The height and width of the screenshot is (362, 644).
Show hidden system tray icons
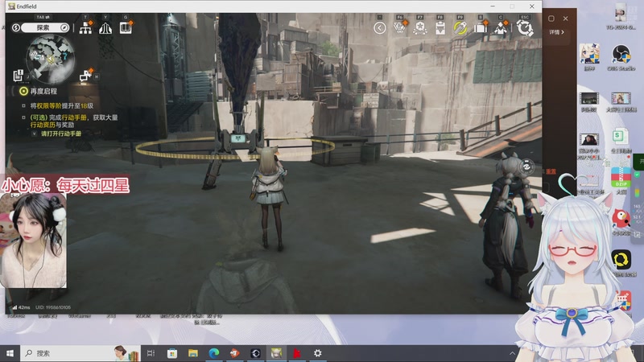tap(512, 353)
